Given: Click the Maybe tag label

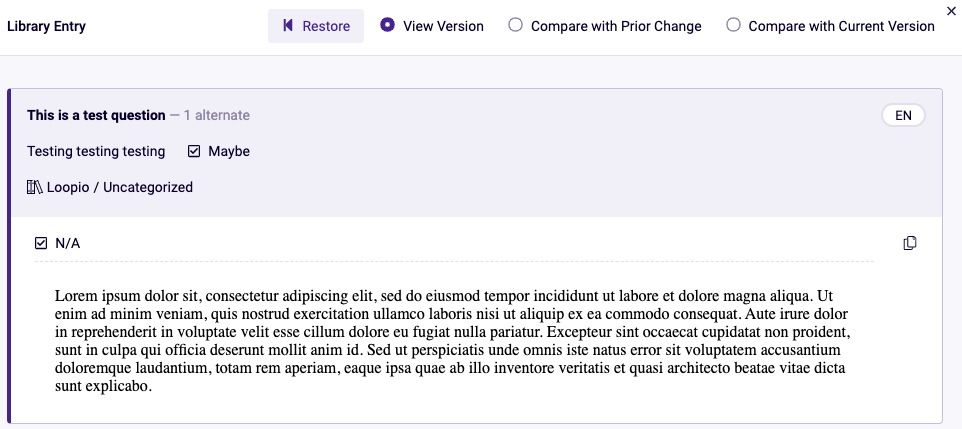Looking at the screenshot, I should point(229,152).
